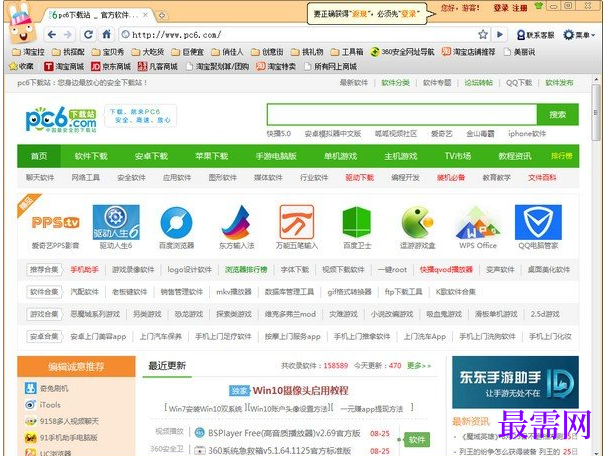This screenshot has height=456, width=610.
Task: Click 快播qvod播放器 red link
Action: [x=446, y=269]
